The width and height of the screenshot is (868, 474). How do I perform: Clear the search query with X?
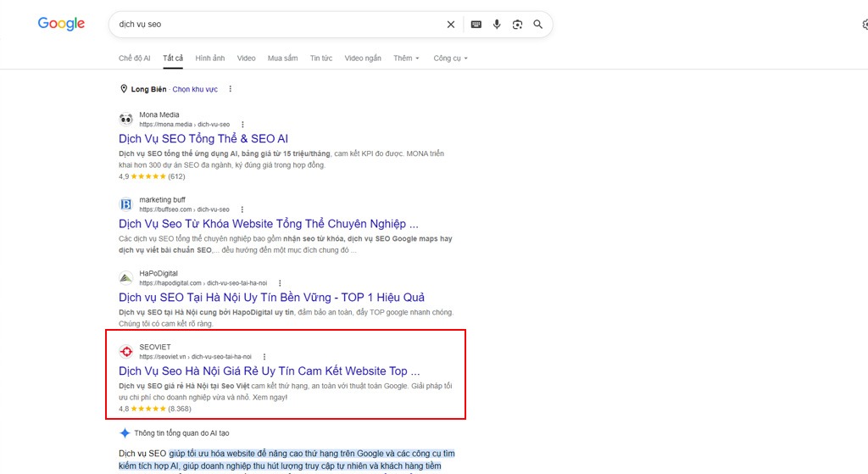coord(451,25)
